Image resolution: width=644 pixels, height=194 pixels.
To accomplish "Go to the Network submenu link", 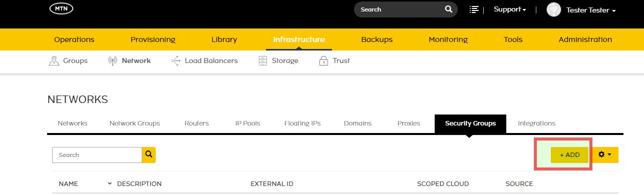I will pyautogui.click(x=136, y=61).
